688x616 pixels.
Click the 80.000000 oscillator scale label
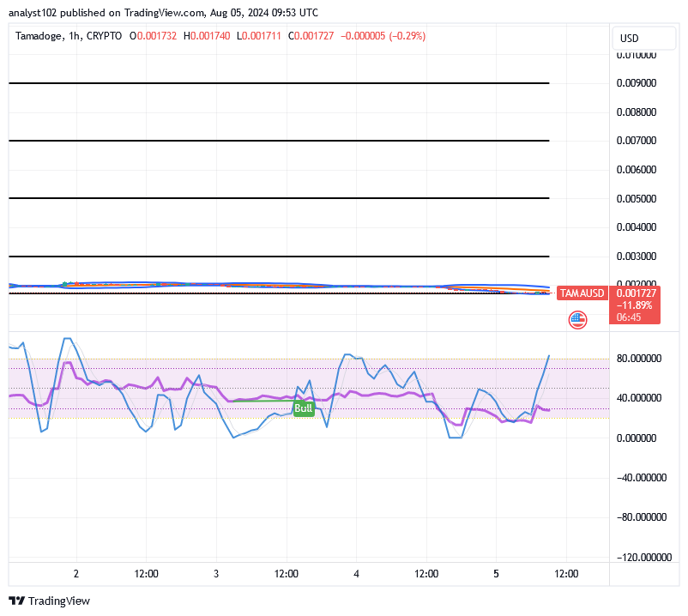642,359
